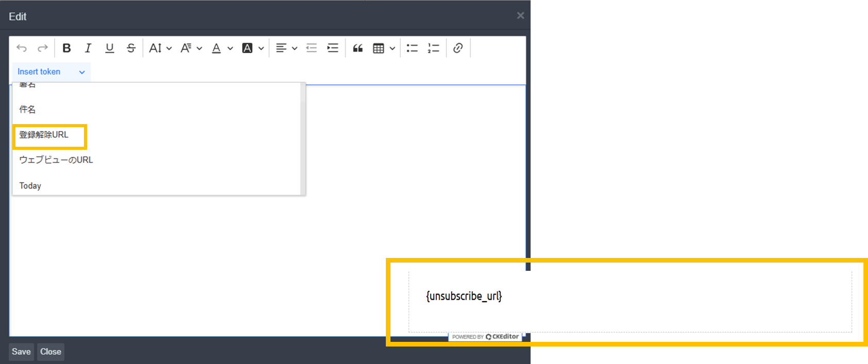868x364 pixels.
Task: Increase paragraph indent
Action: coord(333,48)
